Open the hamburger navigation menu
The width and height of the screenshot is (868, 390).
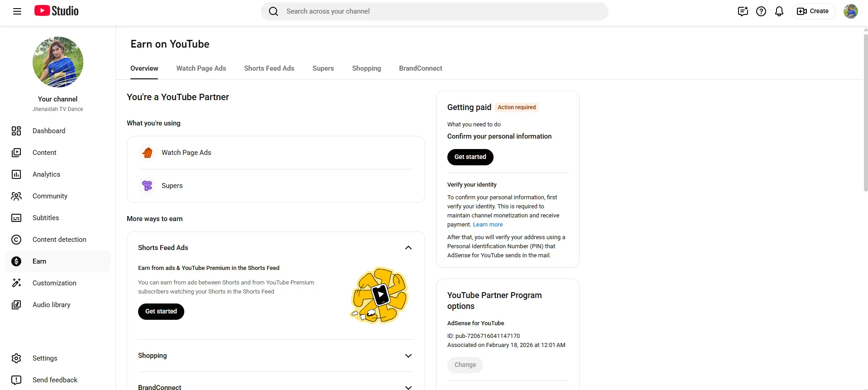pos(17,11)
